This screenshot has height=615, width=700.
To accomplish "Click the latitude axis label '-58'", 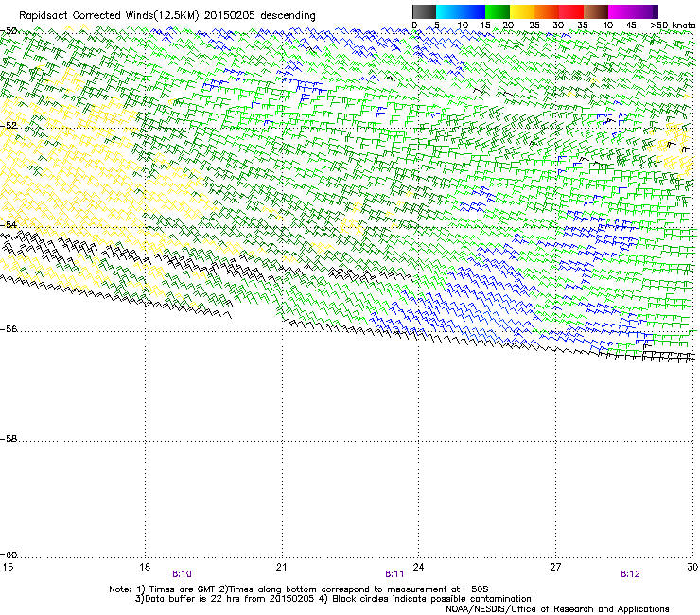I will pyautogui.click(x=9, y=439).
